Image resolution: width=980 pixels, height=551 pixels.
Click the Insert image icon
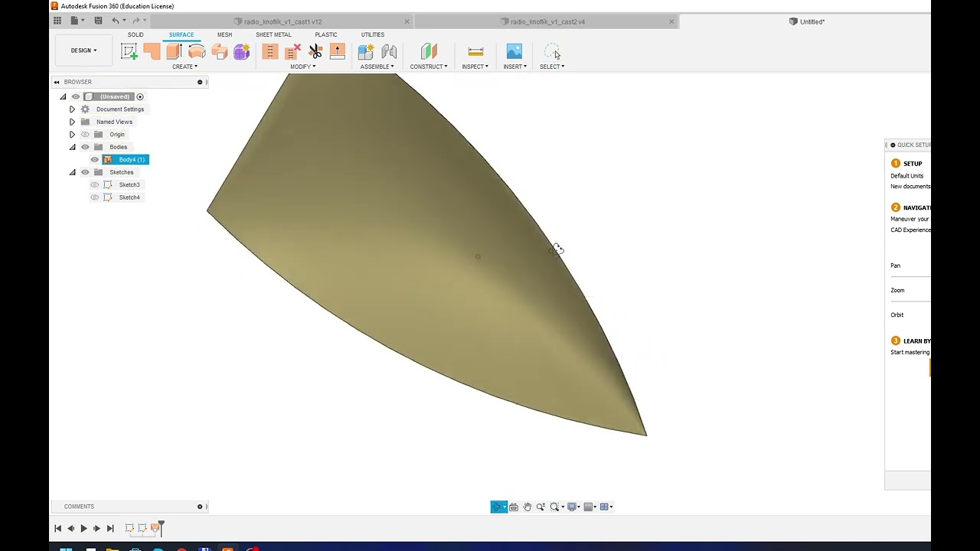[x=514, y=51]
